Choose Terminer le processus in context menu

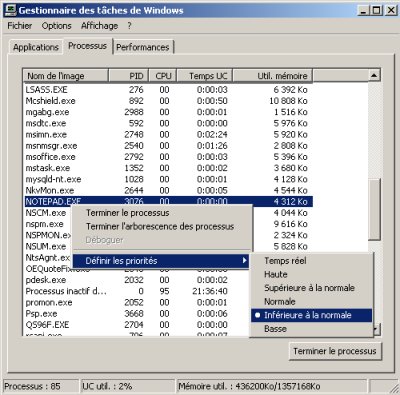128,213
